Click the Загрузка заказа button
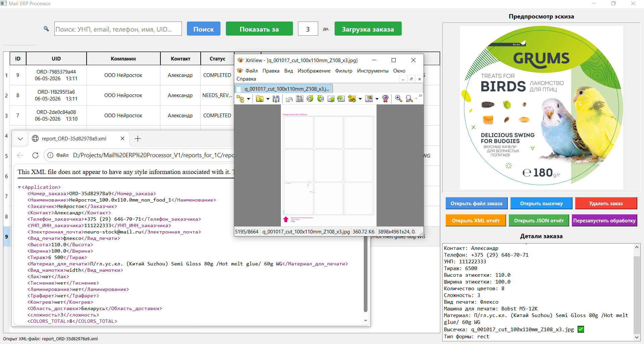This screenshot has width=644, height=344. [x=368, y=29]
